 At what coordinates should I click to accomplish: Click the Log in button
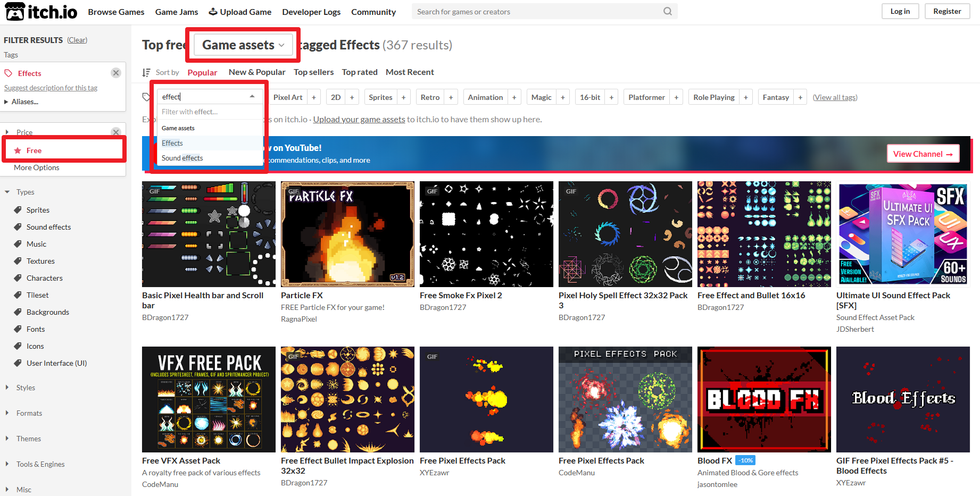900,11
